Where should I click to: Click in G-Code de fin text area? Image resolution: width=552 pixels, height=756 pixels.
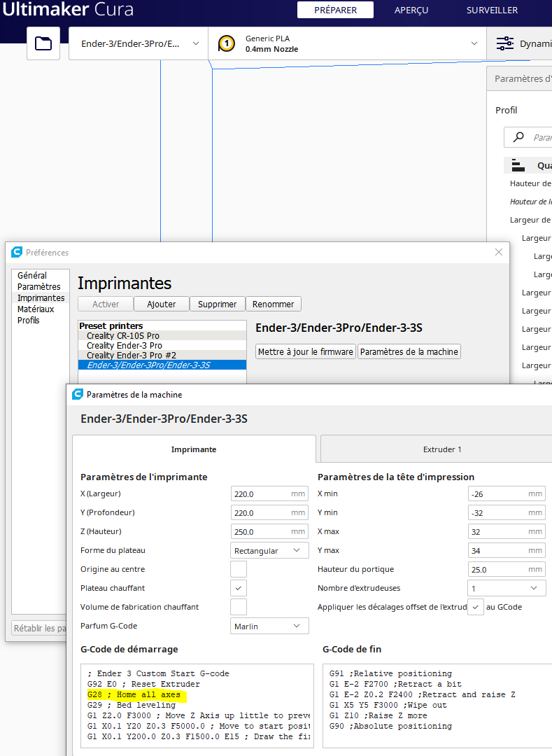coord(437,706)
